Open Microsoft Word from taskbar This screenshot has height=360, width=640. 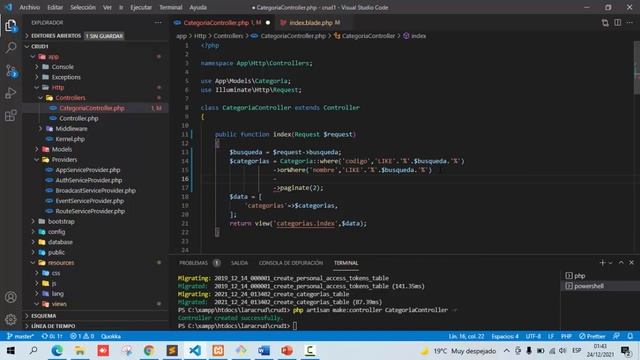[264, 350]
